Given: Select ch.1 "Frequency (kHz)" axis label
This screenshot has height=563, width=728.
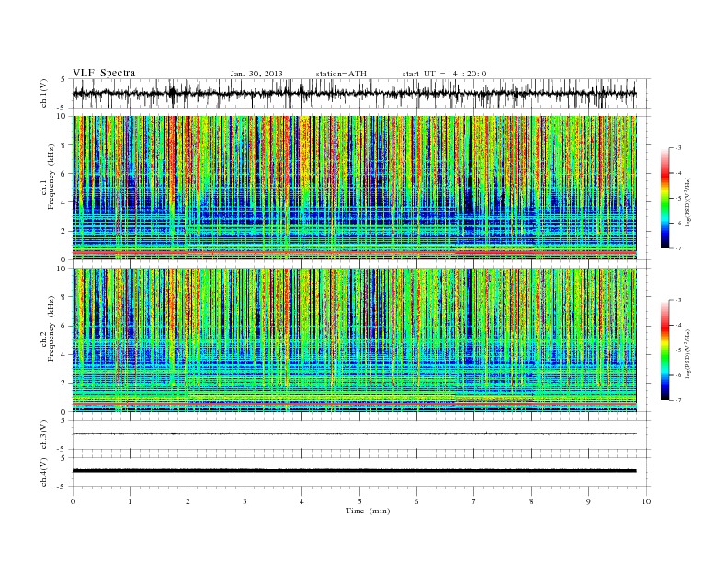Looking at the screenshot, I should pyautogui.click(x=51, y=177).
